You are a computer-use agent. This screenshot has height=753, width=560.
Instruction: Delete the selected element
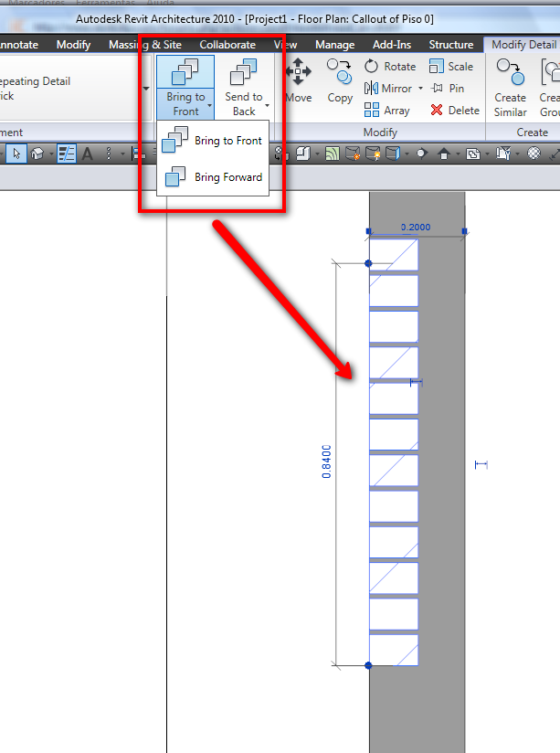pos(455,111)
